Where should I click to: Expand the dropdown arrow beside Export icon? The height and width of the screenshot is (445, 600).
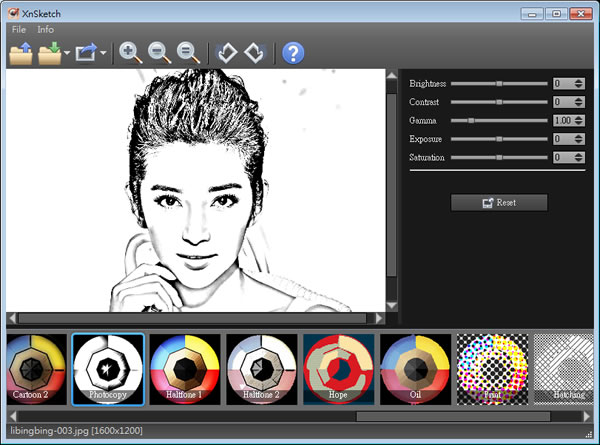point(104,54)
